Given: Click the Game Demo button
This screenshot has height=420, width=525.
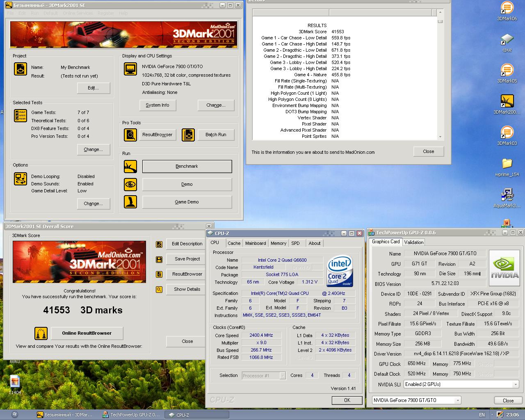Looking at the screenshot, I should coord(187,202).
